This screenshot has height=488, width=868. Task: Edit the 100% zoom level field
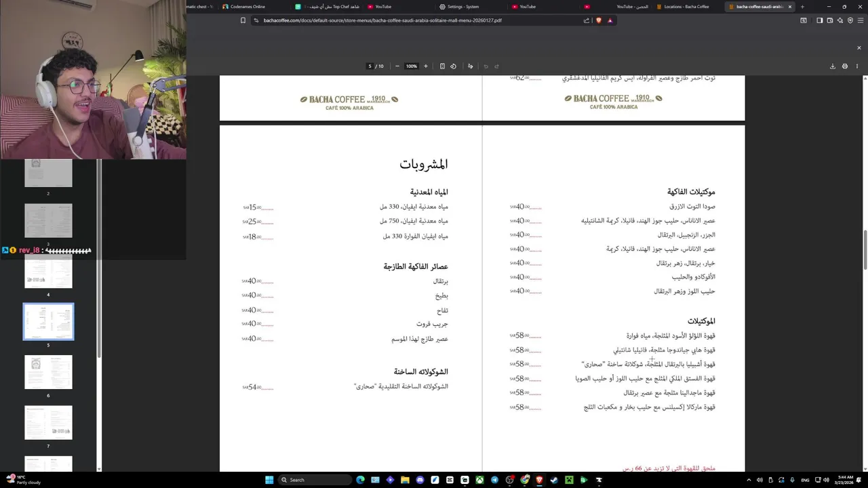tap(411, 66)
